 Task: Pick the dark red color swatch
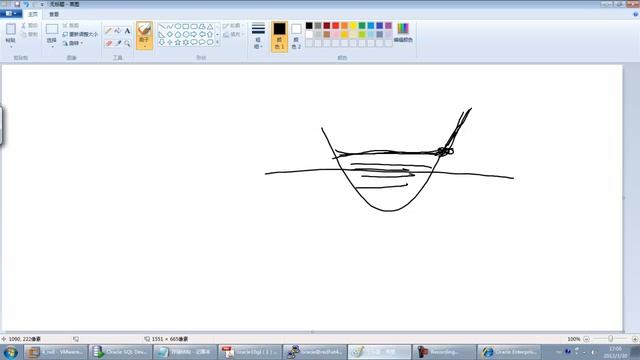[327, 26]
